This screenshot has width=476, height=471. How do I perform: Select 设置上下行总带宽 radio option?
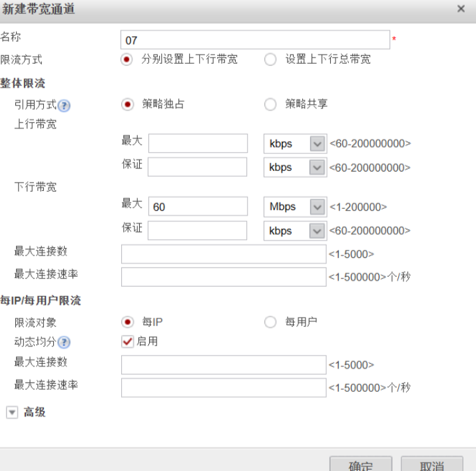pyautogui.click(x=270, y=59)
